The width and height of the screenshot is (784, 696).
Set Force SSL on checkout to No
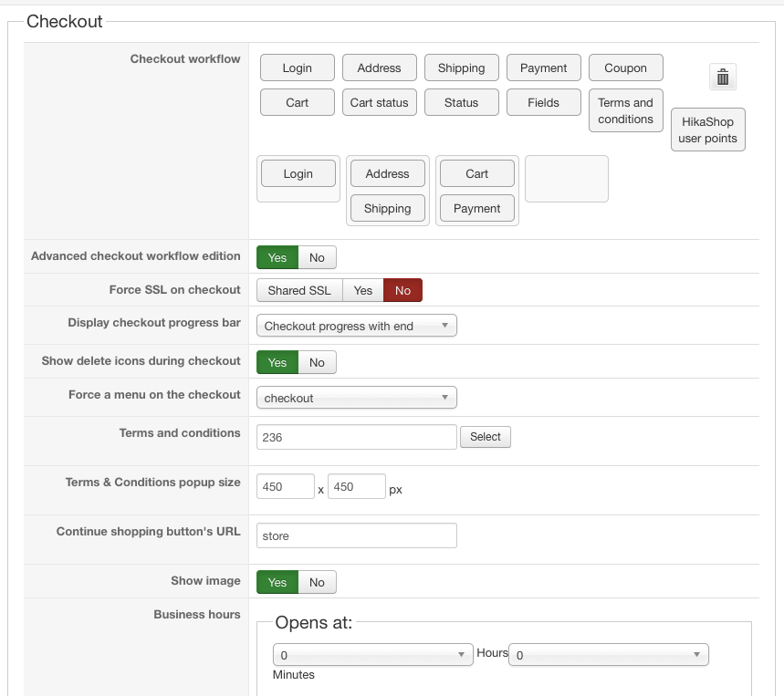402,290
